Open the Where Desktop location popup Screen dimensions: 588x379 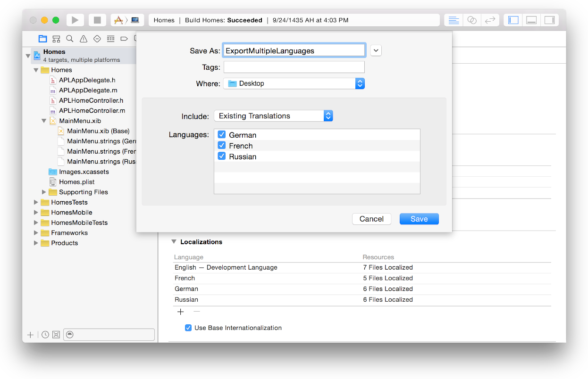click(x=294, y=83)
